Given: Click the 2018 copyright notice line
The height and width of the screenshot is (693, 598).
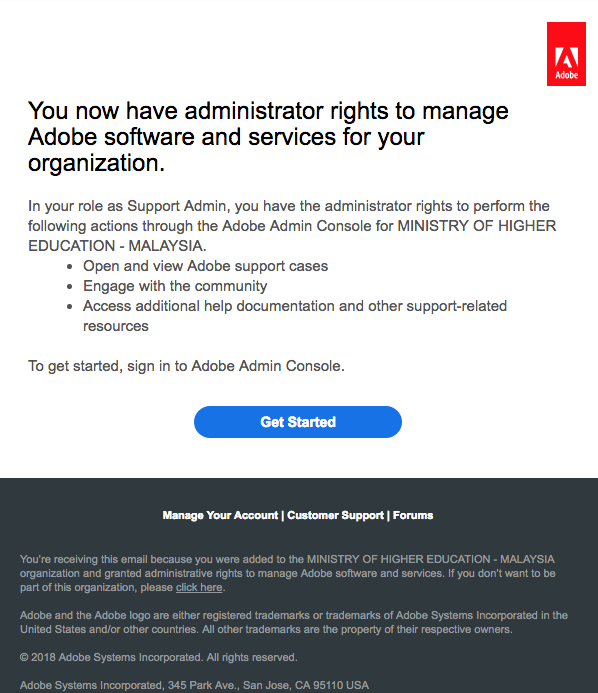Looking at the screenshot, I should 159,657.
